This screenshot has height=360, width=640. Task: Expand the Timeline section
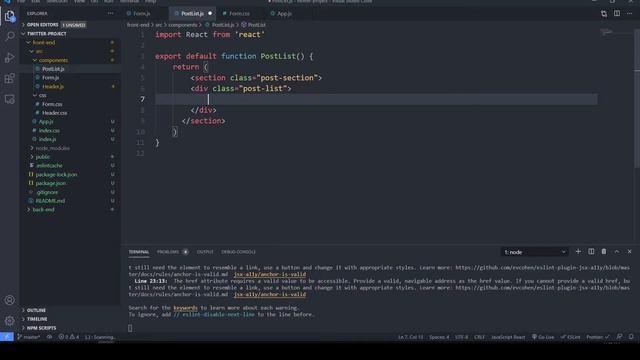point(70,319)
